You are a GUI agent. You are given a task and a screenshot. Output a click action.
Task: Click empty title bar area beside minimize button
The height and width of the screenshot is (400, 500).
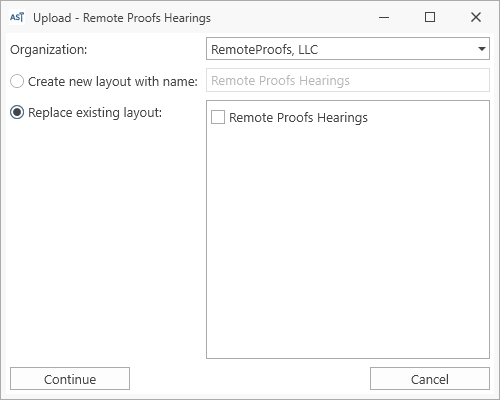click(x=293, y=17)
